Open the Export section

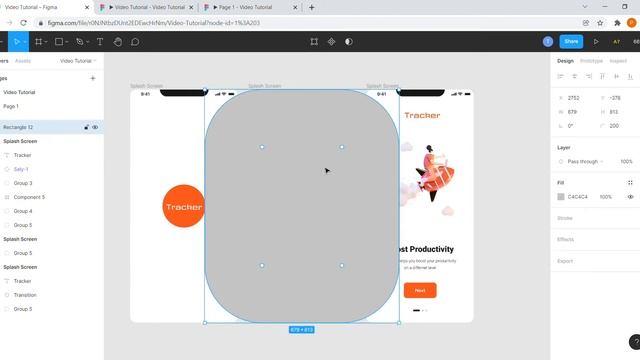point(565,261)
